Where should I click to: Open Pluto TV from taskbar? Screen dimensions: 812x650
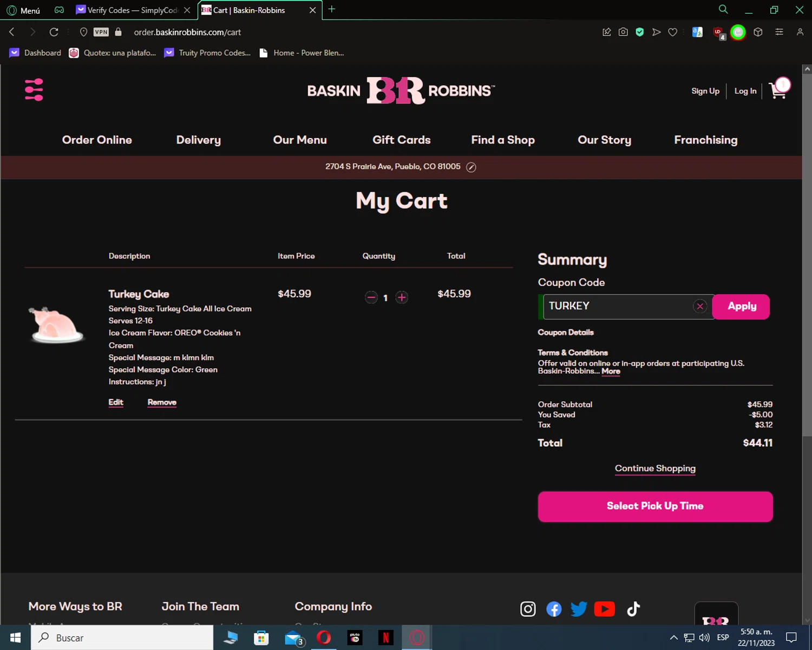point(355,638)
